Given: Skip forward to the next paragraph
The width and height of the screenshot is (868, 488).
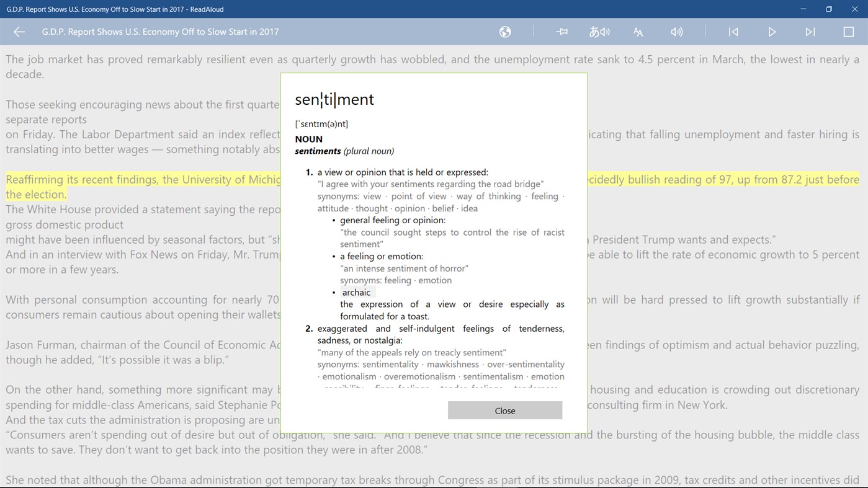Looking at the screenshot, I should (810, 32).
